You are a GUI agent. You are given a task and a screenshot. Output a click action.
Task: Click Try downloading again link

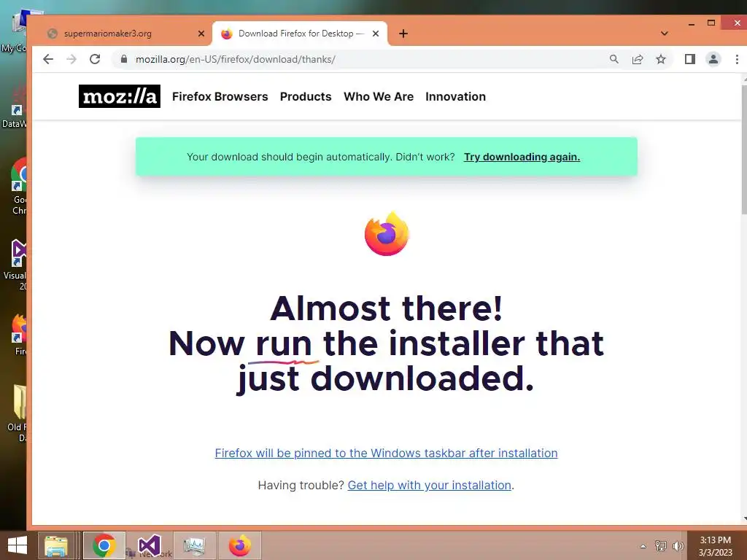(522, 157)
